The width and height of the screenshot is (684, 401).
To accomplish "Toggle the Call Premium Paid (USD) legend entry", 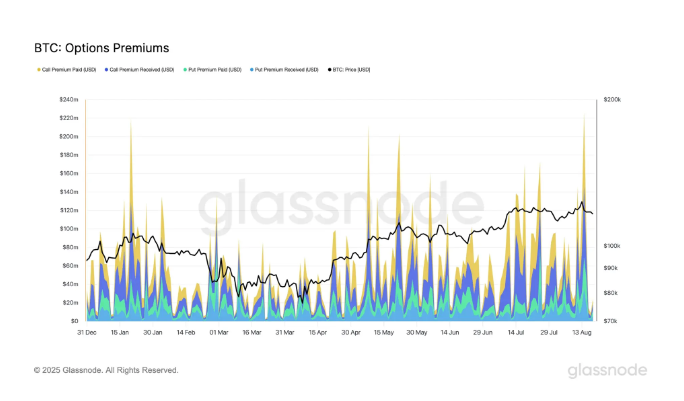I will point(67,70).
